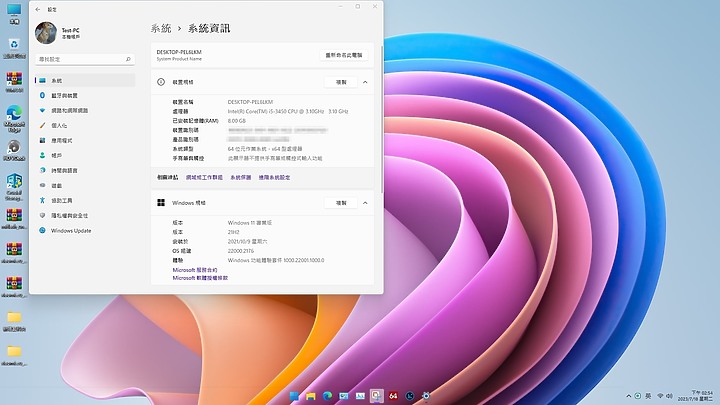The image size is (720, 405).
Task: Copy Windows specs with 複製 button
Action: 341,203
